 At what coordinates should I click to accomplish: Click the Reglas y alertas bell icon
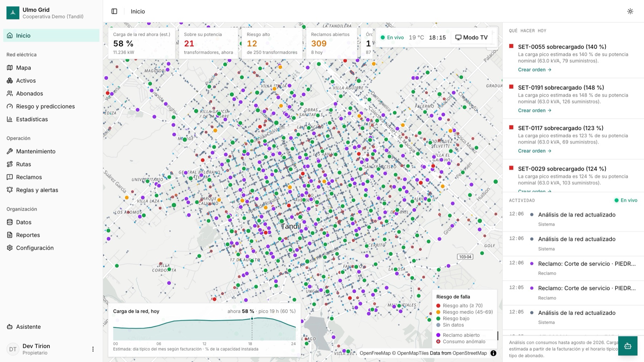10,190
